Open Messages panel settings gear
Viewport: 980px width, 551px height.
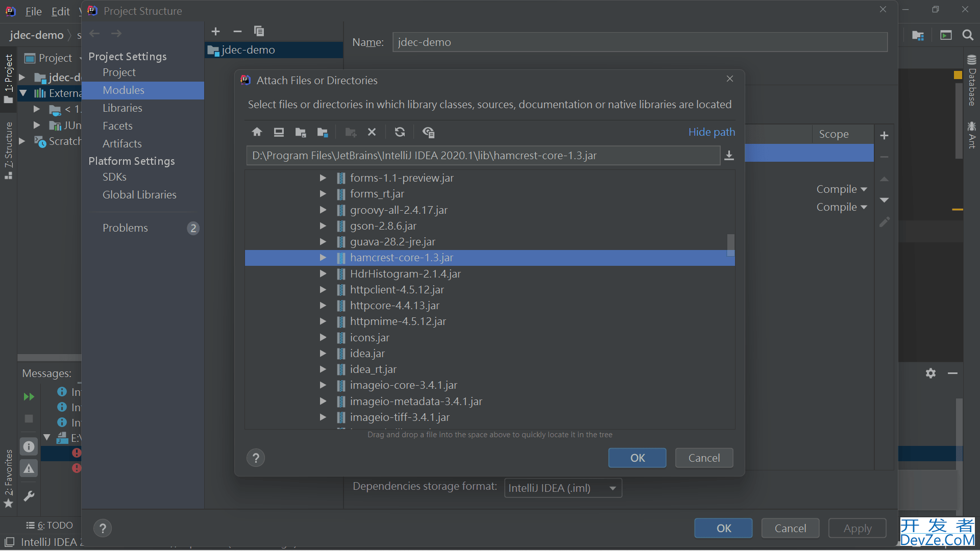point(930,373)
